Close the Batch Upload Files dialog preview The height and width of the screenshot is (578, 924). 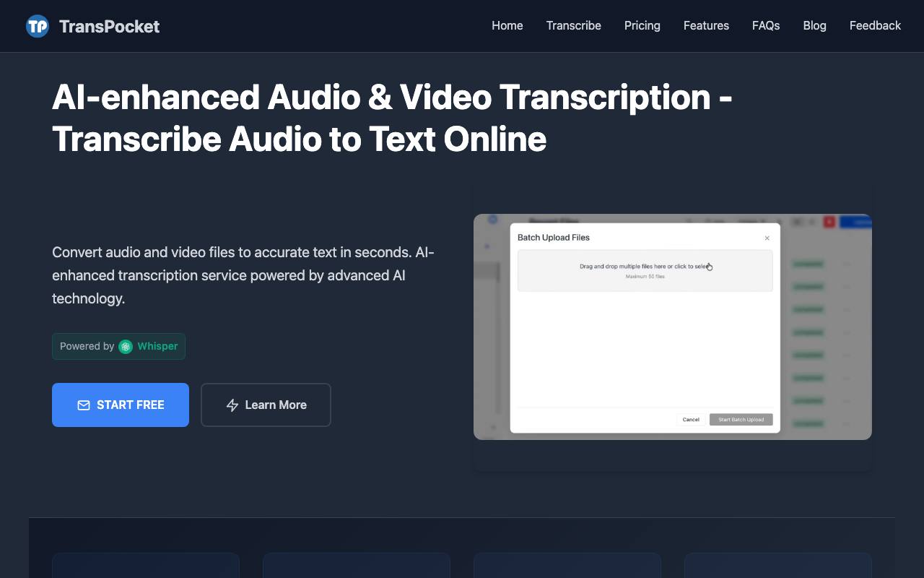(x=767, y=238)
